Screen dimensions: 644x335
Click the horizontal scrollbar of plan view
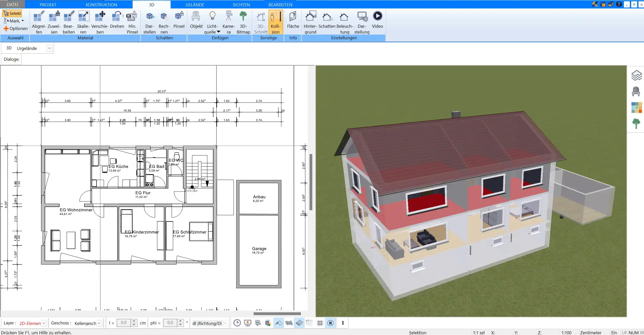277,314
